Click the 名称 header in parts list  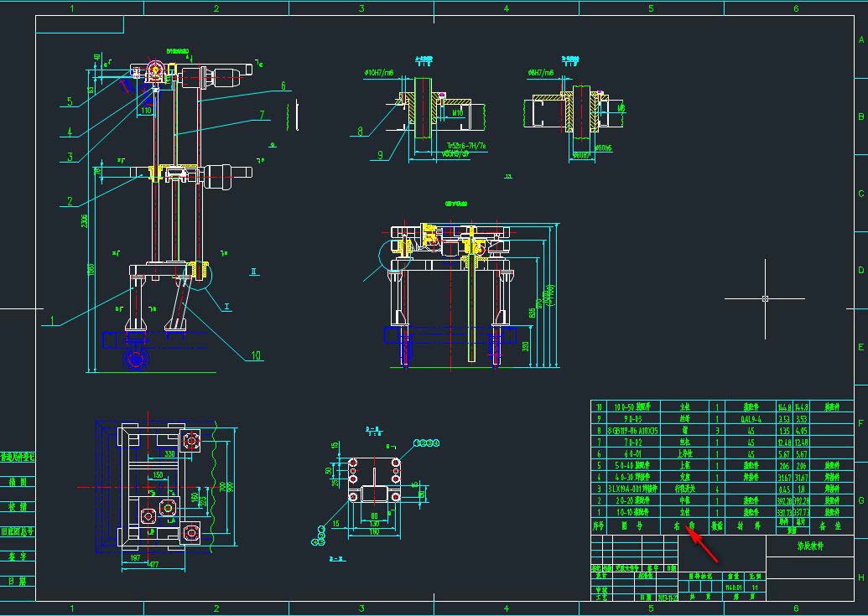pyautogui.click(x=683, y=526)
